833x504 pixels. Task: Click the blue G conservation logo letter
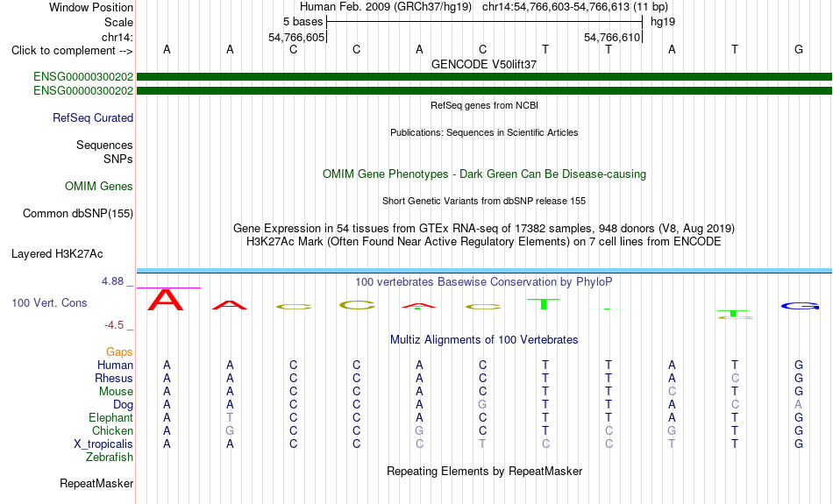[800, 306]
